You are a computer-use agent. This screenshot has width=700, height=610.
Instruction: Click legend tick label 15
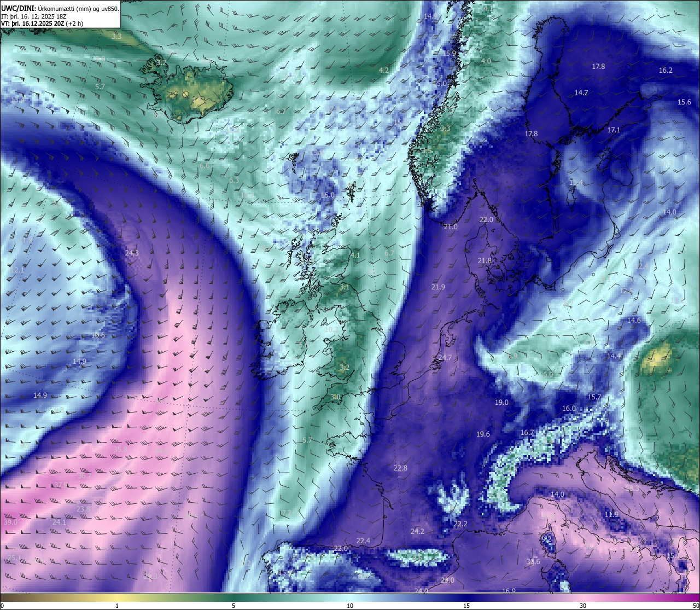[x=466, y=606]
